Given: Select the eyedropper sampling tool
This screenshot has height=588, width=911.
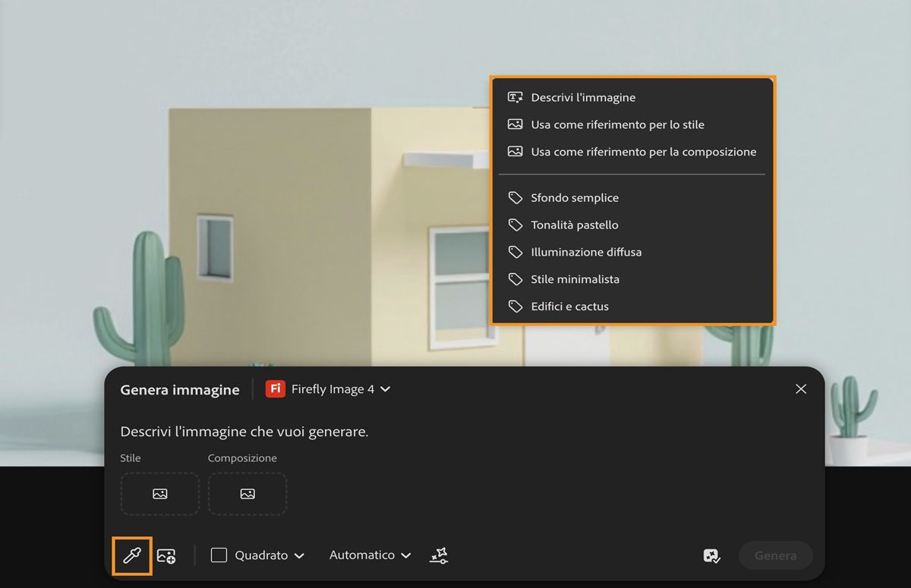Looking at the screenshot, I should click(131, 555).
